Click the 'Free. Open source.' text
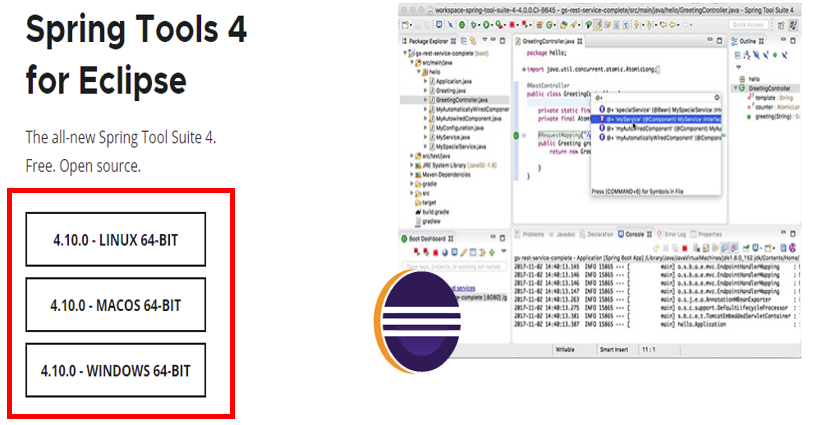Viewport: 817px width, 425px height. (83, 166)
